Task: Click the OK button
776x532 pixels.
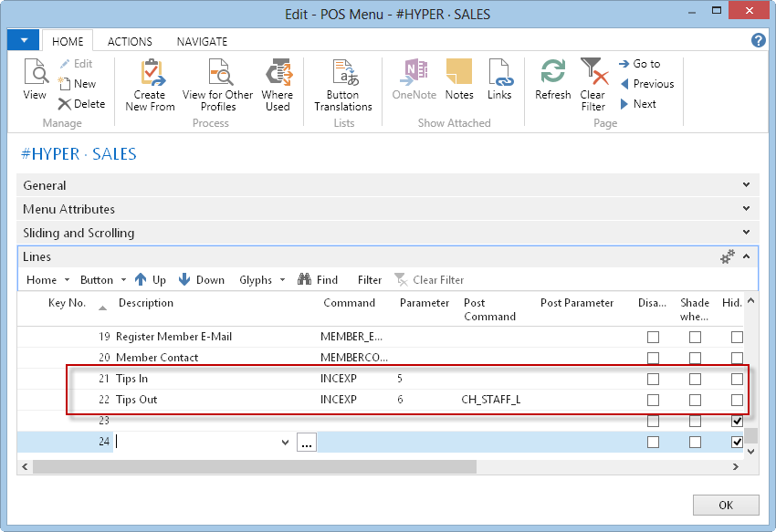Action: coord(726,505)
